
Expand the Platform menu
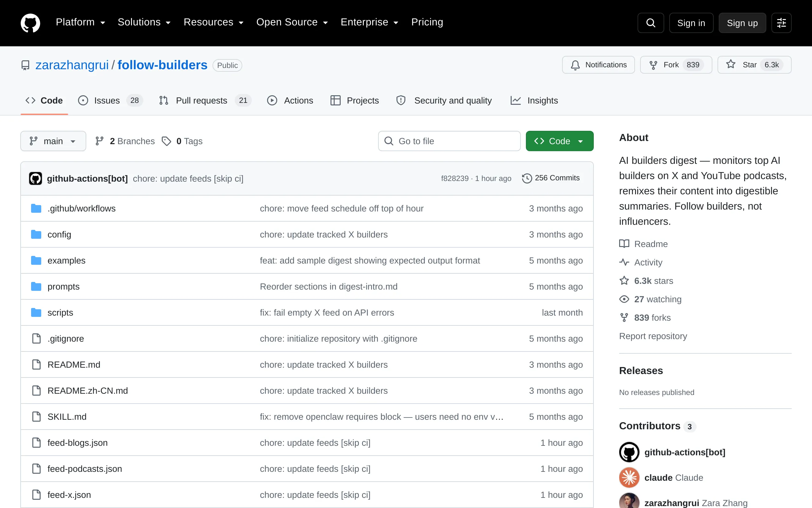click(81, 22)
